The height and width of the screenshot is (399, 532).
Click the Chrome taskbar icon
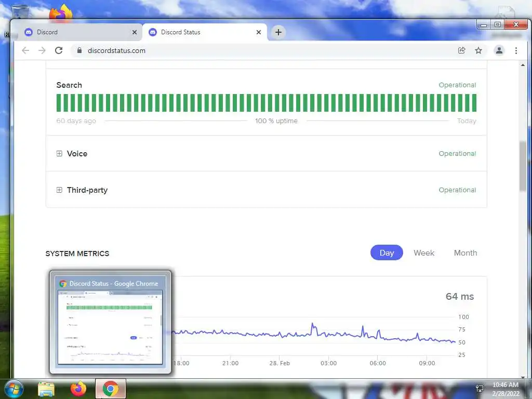[x=110, y=389]
